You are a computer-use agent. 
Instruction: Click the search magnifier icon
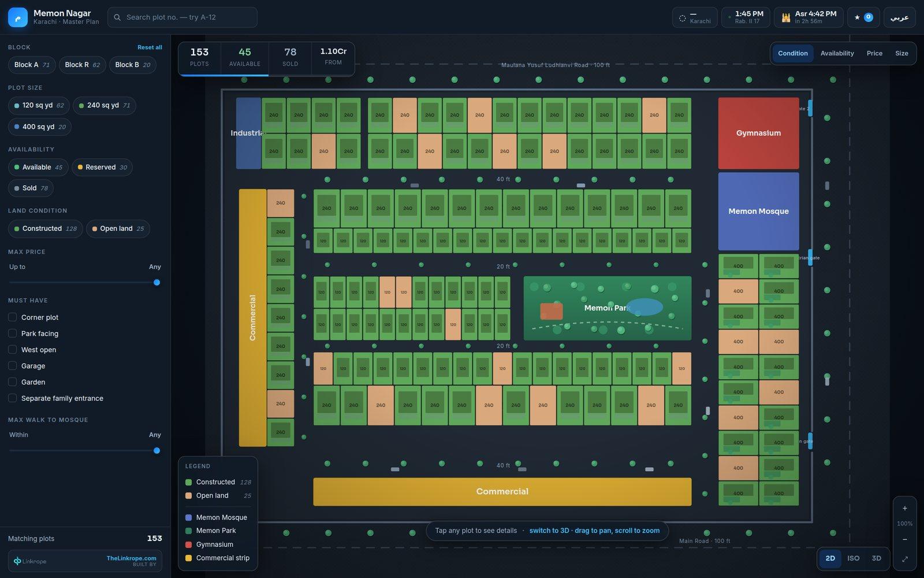[x=117, y=17]
